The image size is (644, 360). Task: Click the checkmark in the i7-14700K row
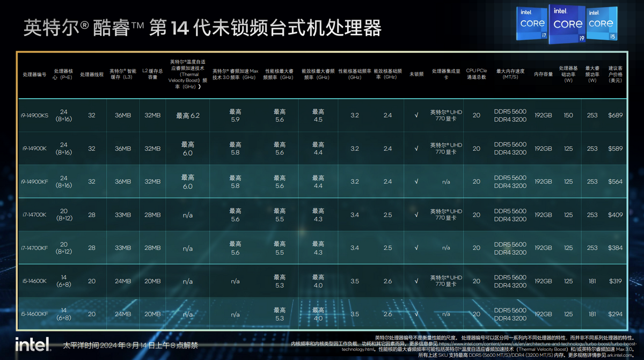click(x=416, y=215)
